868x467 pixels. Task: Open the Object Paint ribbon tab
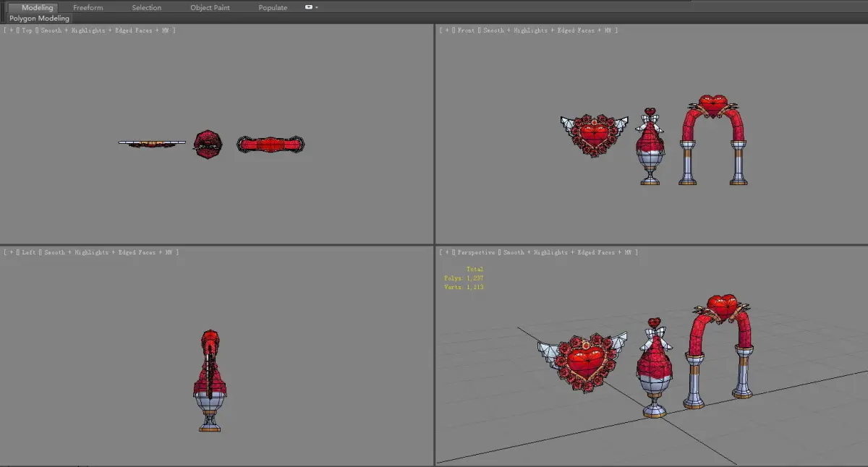click(210, 7)
